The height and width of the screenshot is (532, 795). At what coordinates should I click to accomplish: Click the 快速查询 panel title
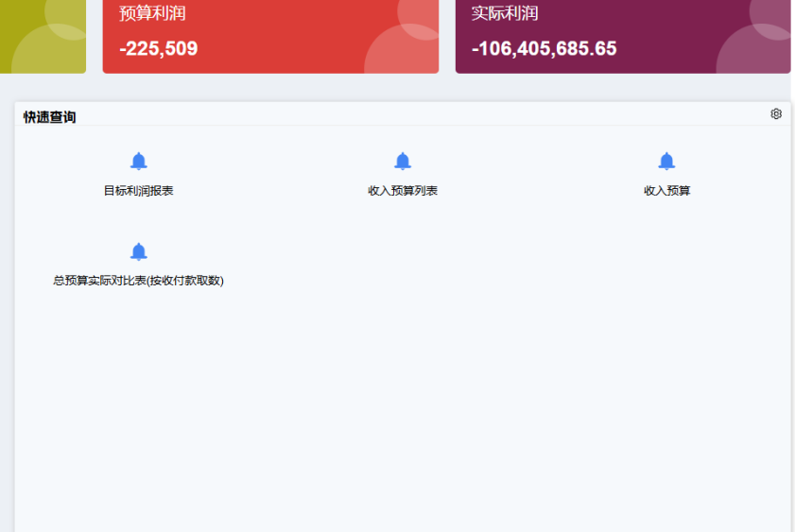(50, 117)
